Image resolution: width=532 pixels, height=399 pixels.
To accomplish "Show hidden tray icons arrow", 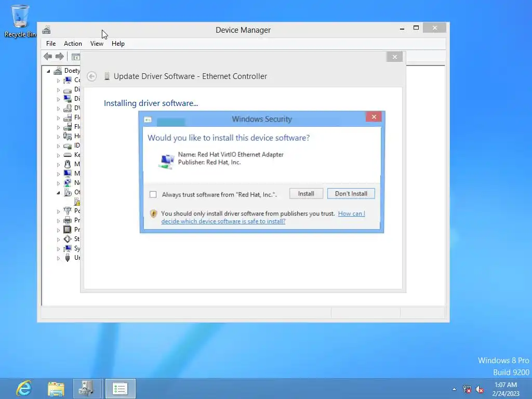I will tap(454, 389).
